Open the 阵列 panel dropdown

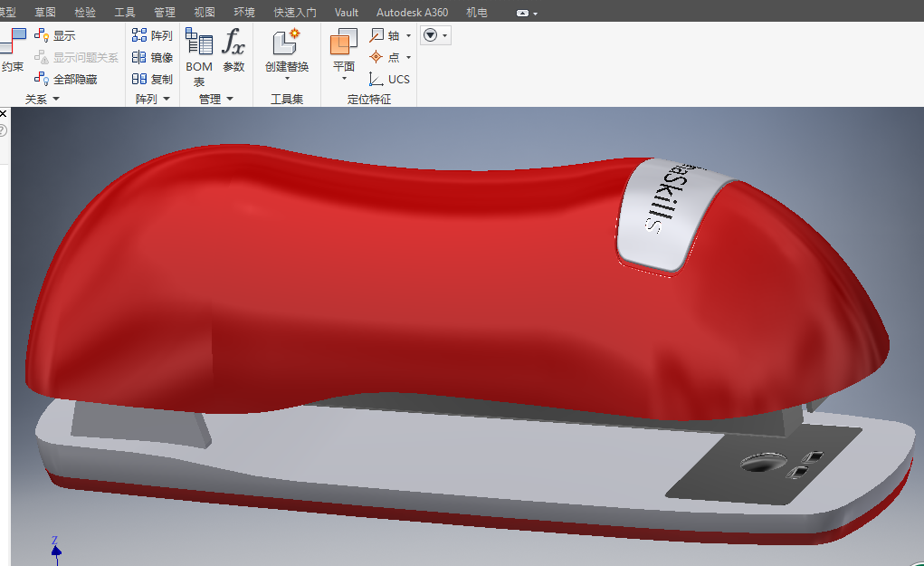pos(166,99)
